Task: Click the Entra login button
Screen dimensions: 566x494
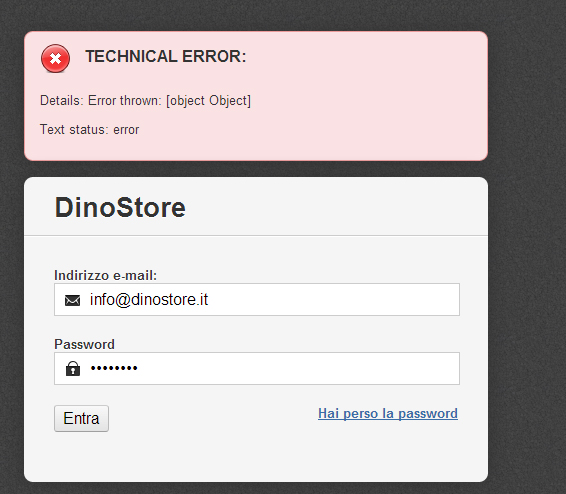Action: click(81, 419)
